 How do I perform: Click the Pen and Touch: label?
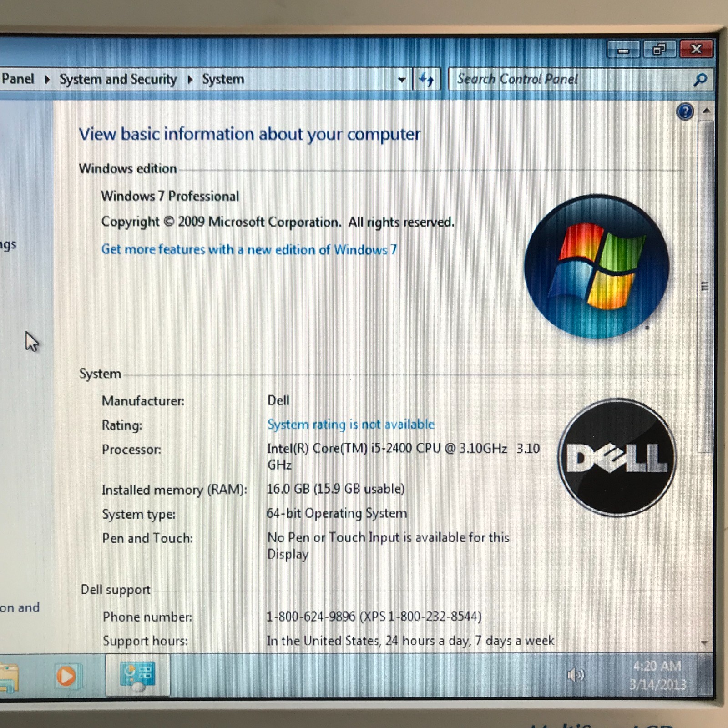tap(147, 538)
